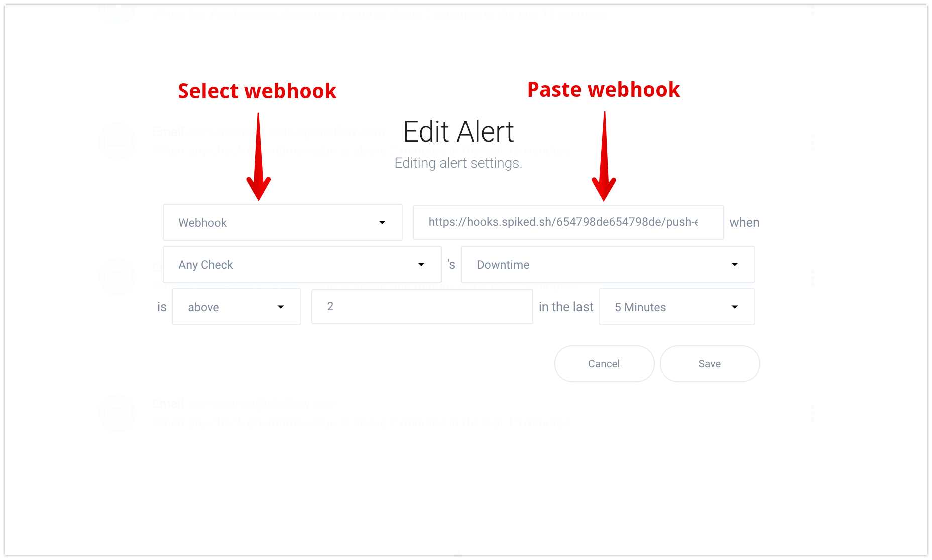Click the caret arrow on Downtime dropdown

pos(735,264)
